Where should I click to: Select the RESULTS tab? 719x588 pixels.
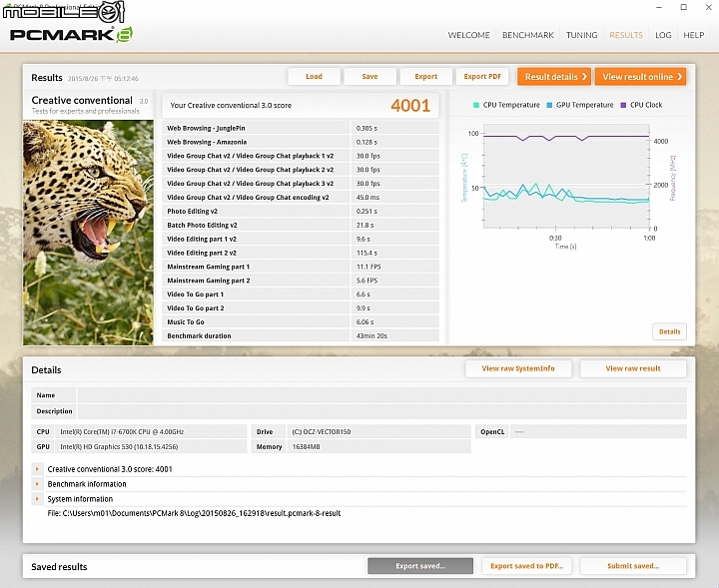pyautogui.click(x=626, y=35)
